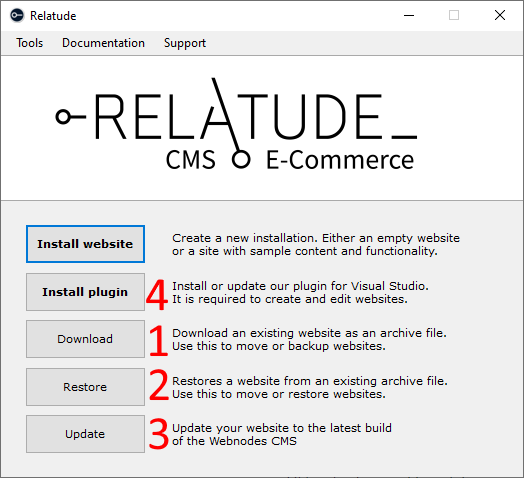Click text 'Update your website to the latest build'
Screen dimensions: 524x478
click(x=282, y=428)
